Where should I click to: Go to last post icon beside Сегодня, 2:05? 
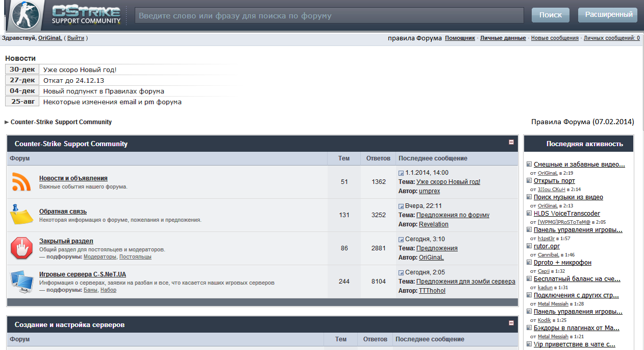pos(401,273)
